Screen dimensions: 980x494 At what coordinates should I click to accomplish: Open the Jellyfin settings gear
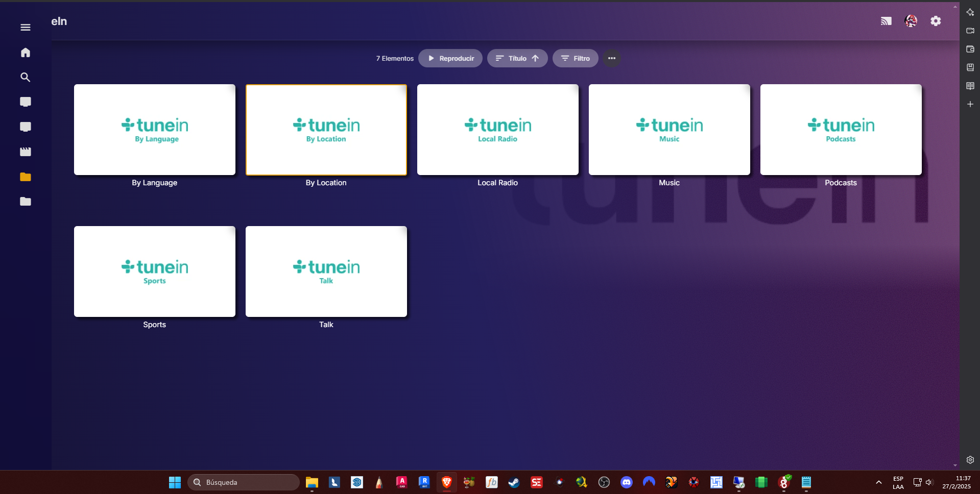coord(936,21)
